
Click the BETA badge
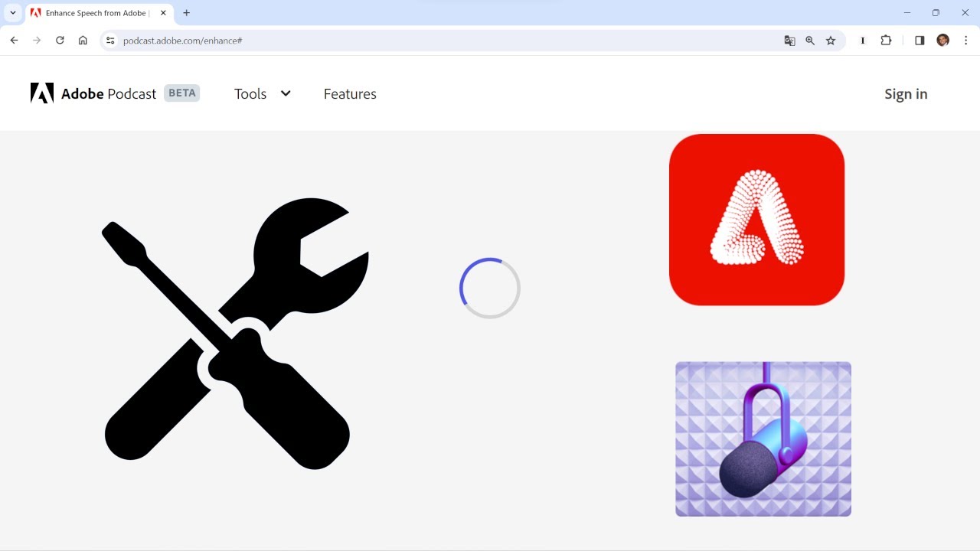coord(182,93)
